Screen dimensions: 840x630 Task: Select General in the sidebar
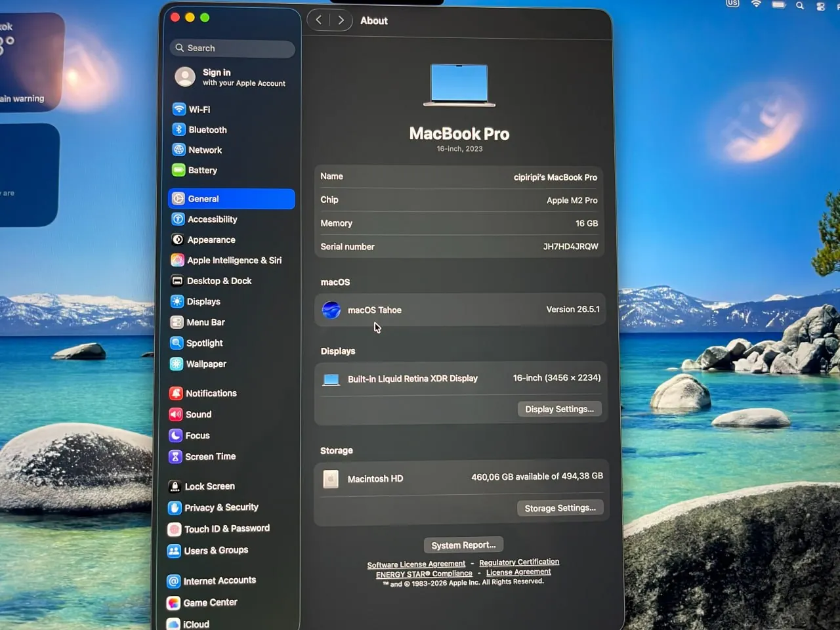click(x=231, y=199)
